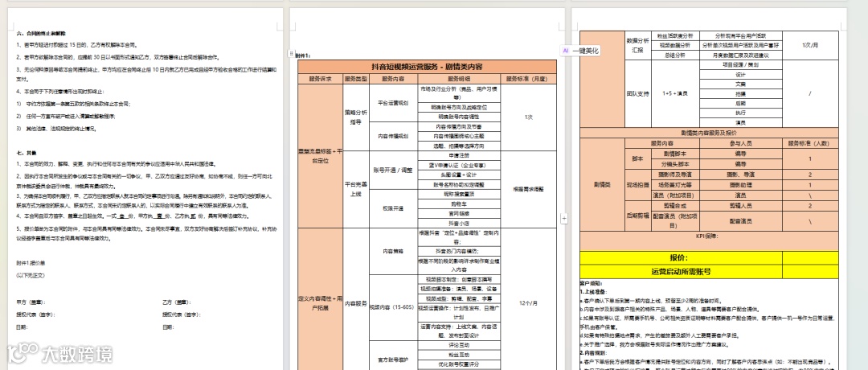Image resolution: width=868 pixels, height=370 pixels.
Task: Click the 根据需求调整 cell
Action: pos(528,190)
